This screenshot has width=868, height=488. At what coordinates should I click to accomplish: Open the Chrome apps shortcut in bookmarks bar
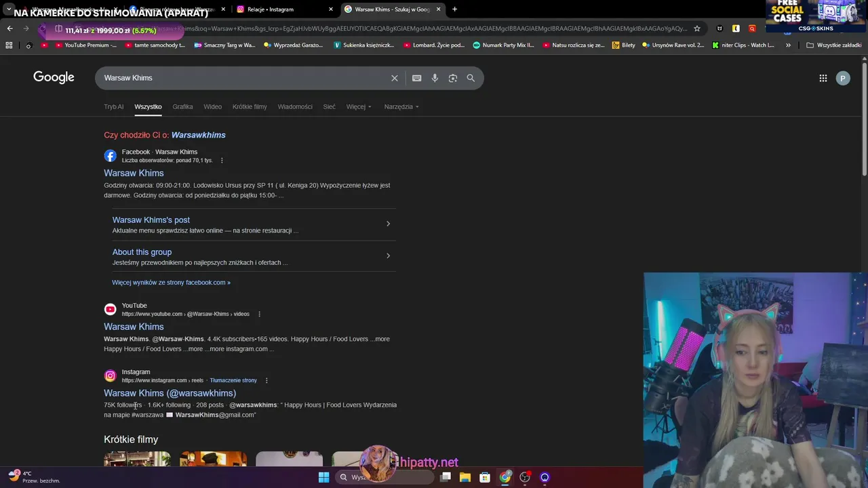pyautogui.click(x=9, y=45)
